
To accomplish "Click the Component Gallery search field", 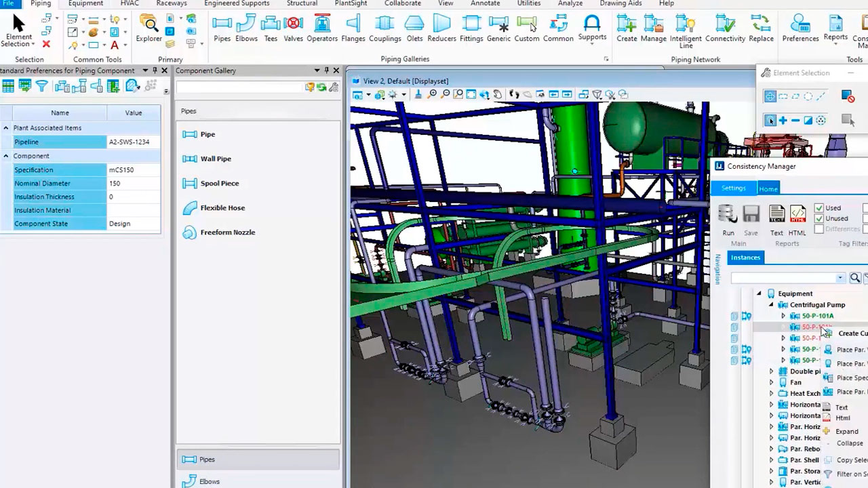I will [239, 87].
